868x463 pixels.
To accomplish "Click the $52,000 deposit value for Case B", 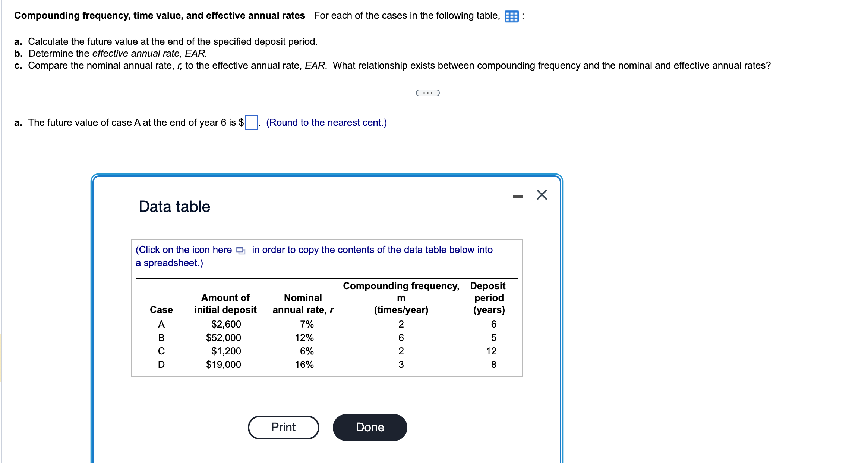I will click(x=223, y=338).
